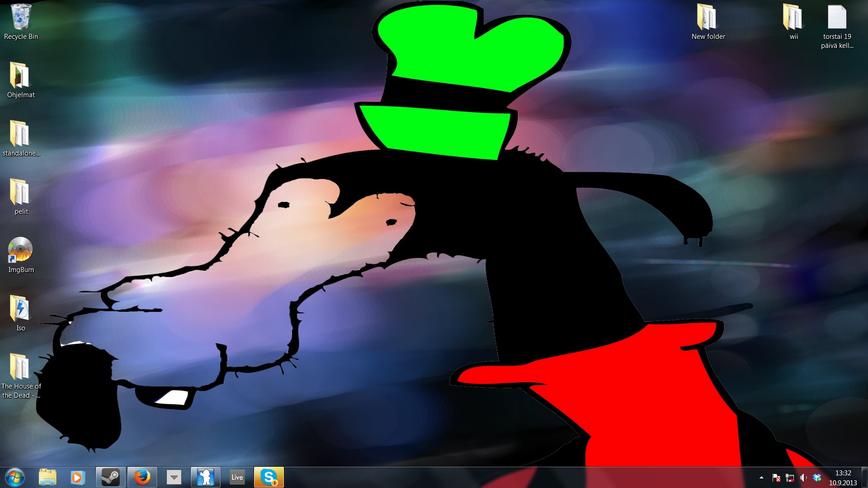Viewport: 868px width, 488px height.
Task: Open Skype from the taskbar
Action: (269, 477)
